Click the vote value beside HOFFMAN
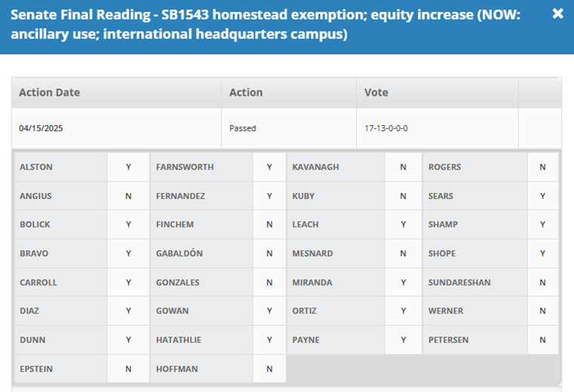This screenshot has height=392, width=574. 269,369
